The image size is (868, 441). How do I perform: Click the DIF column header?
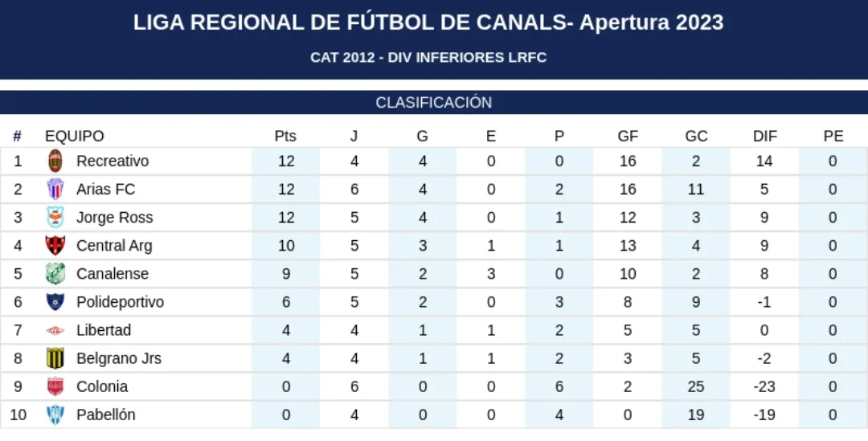click(x=764, y=137)
